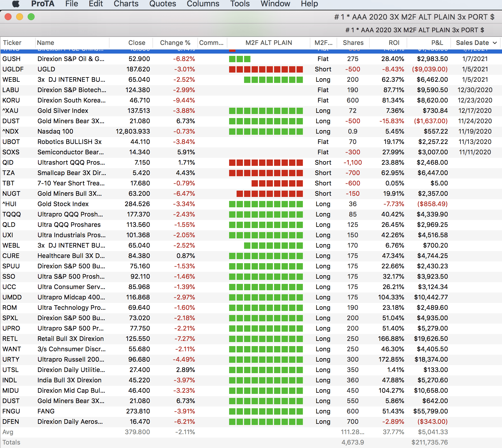Open the Columns menu
Image resolution: width=502 pixels, height=448 pixels.
(x=203, y=4)
